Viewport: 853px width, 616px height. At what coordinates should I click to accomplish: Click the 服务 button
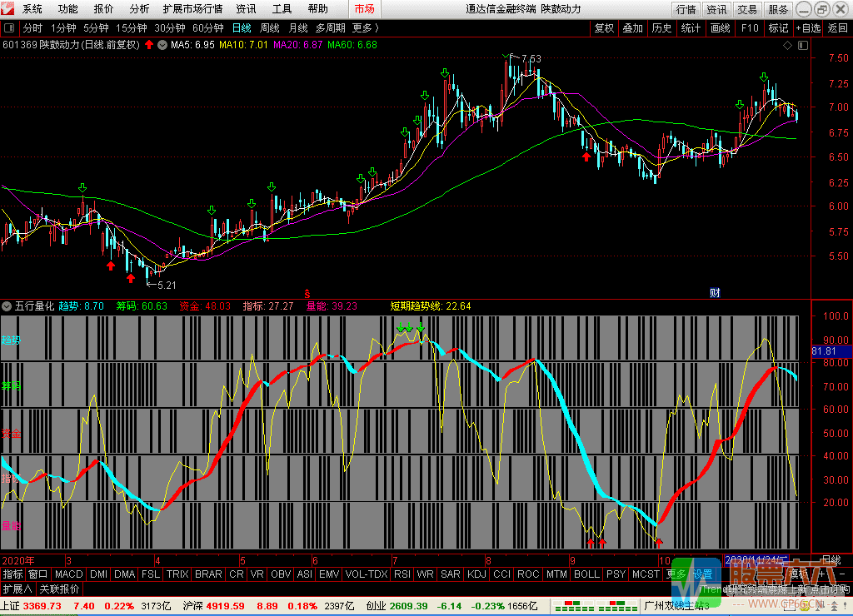pyautogui.click(x=778, y=10)
